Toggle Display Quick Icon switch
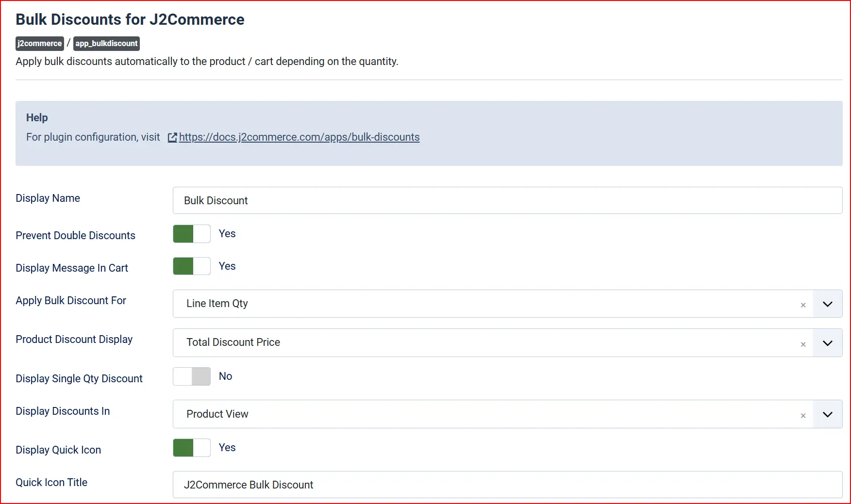The height and width of the screenshot is (504, 851). pyautogui.click(x=192, y=448)
